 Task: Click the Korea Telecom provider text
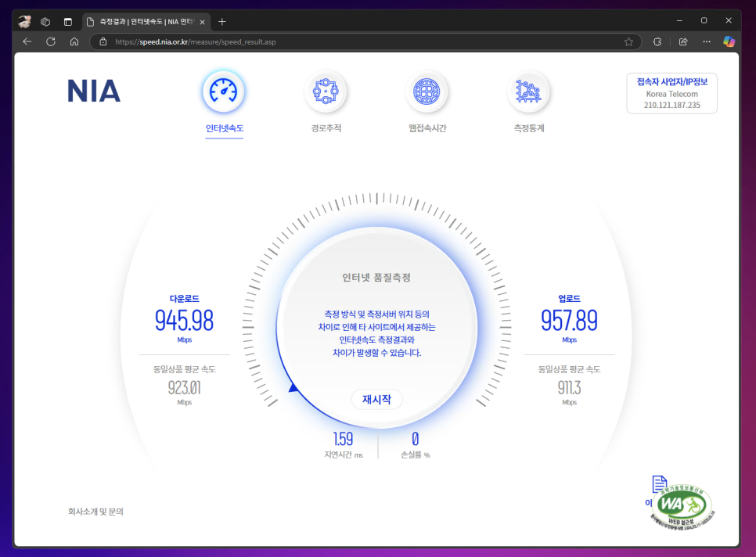click(x=671, y=94)
